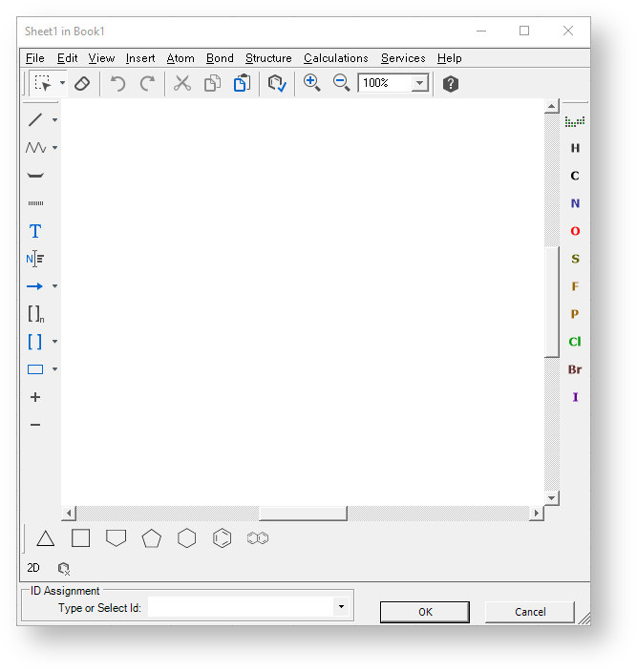This screenshot has width=637, height=672.
Task: Click the Zoom In magnifier
Action: point(311,83)
